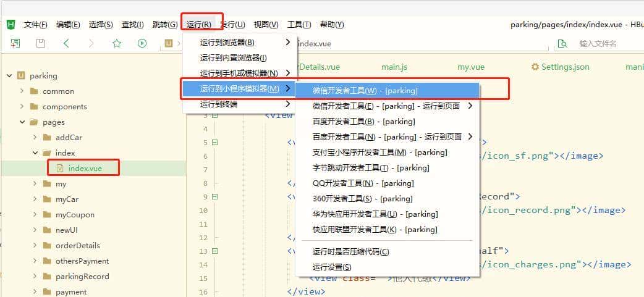This screenshot has height=297, width=644.
Task: Switch to the my.vue editor tab
Action: tap(471, 67)
